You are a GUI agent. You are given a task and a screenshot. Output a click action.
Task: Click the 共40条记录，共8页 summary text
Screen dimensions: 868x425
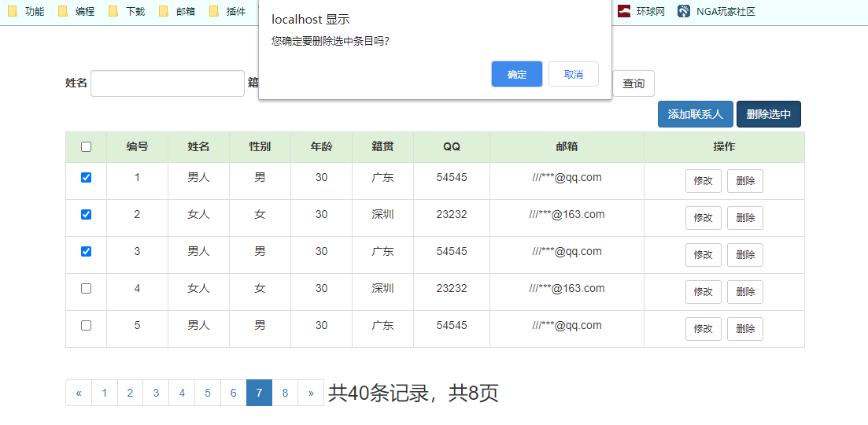(x=413, y=393)
